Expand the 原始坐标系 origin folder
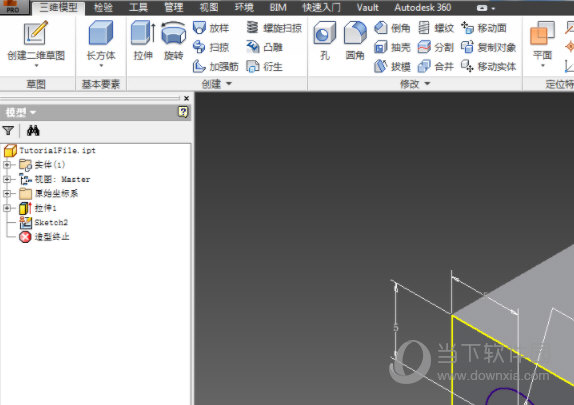The width and height of the screenshot is (574, 405). (x=7, y=193)
